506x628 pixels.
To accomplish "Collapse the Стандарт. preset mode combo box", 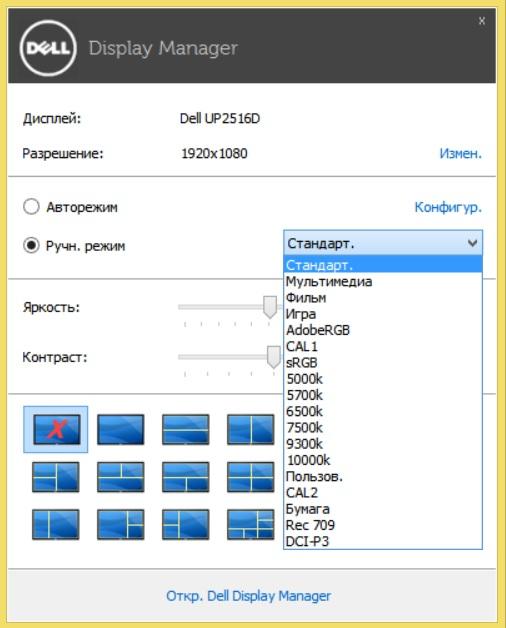I will point(383,243).
